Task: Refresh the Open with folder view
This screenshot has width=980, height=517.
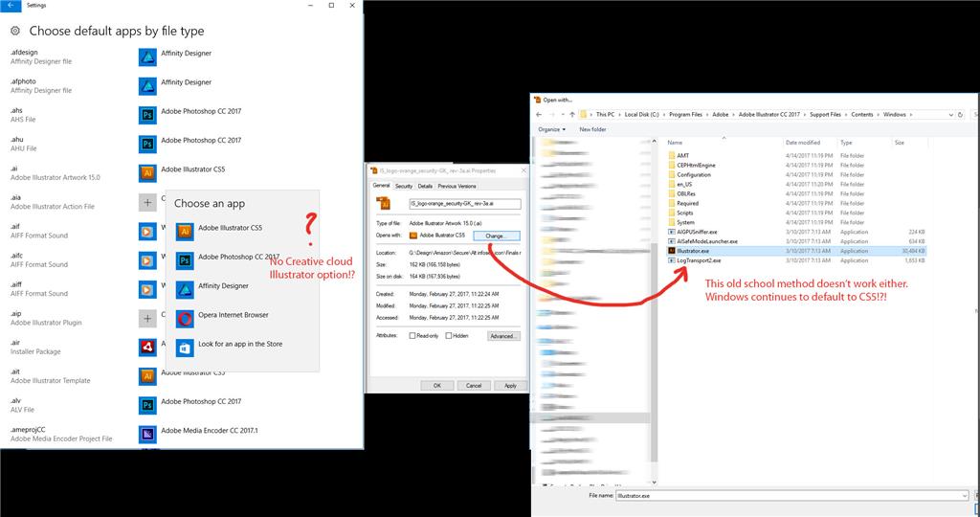Action: click(x=961, y=115)
